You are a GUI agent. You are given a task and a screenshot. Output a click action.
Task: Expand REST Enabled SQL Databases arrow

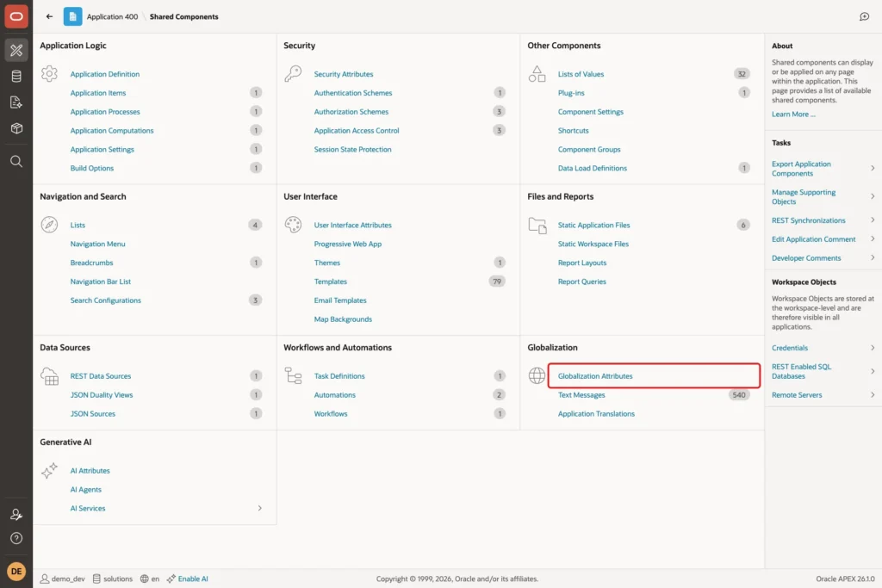pos(873,371)
